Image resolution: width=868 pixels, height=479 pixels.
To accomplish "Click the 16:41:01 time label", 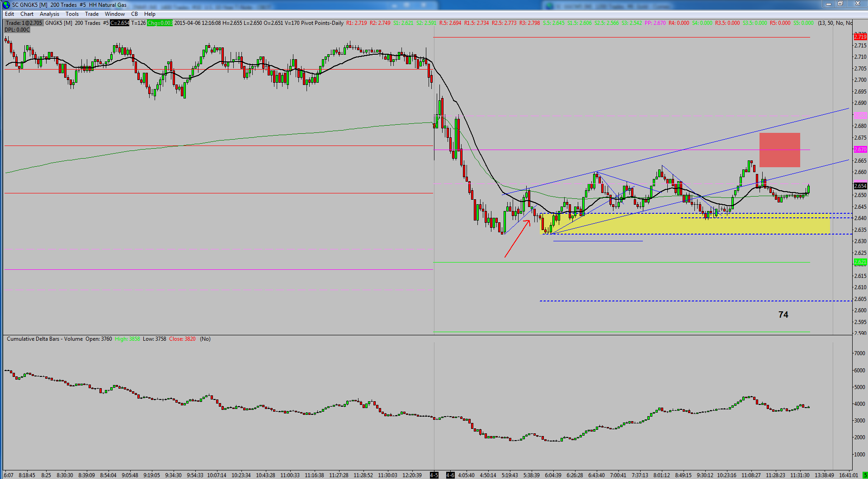I will point(848,475).
